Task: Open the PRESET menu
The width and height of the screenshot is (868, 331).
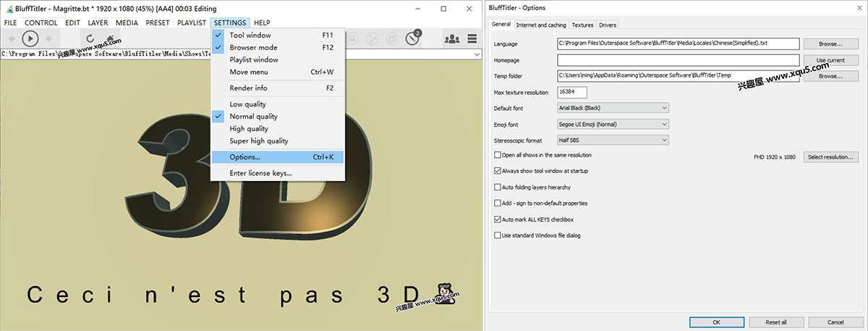Action: [x=158, y=22]
